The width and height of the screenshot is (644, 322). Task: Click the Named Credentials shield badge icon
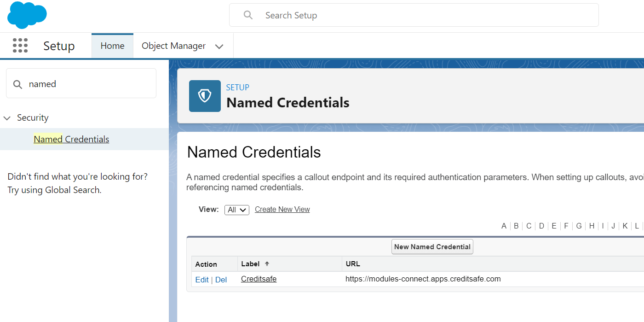coord(205,96)
